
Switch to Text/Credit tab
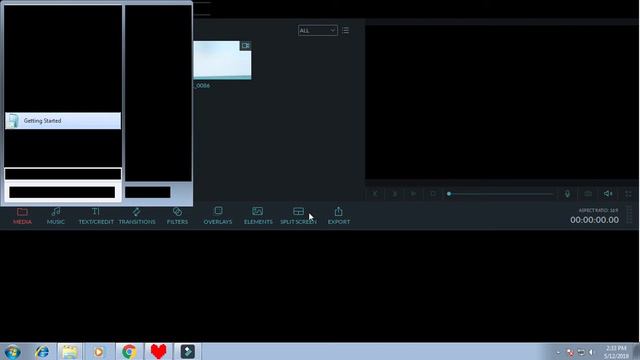coord(96,216)
